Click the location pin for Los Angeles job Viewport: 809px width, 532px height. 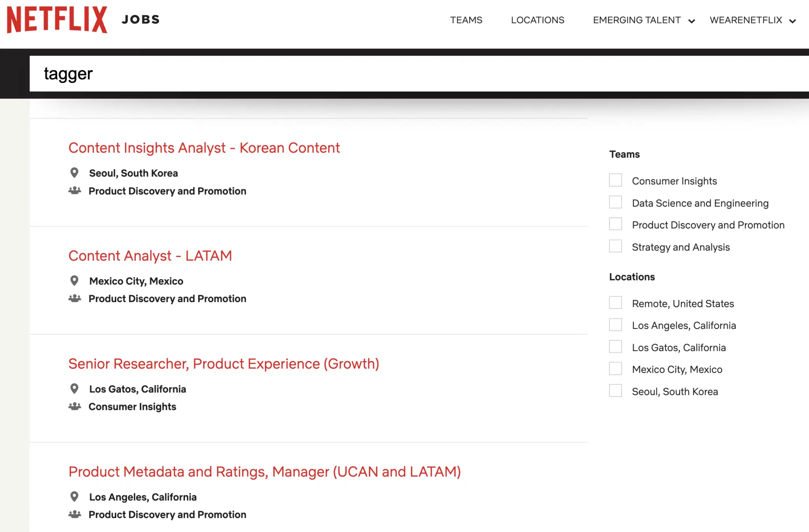tap(74, 496)
